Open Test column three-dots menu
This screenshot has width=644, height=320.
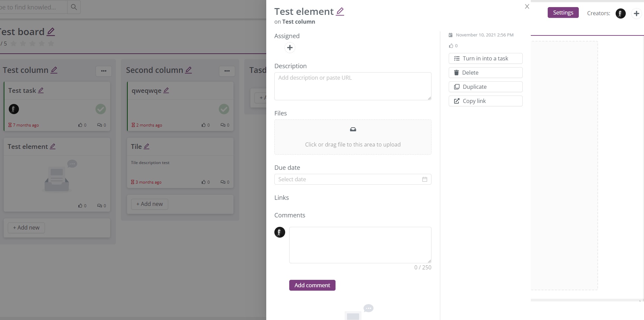[104, 71]
